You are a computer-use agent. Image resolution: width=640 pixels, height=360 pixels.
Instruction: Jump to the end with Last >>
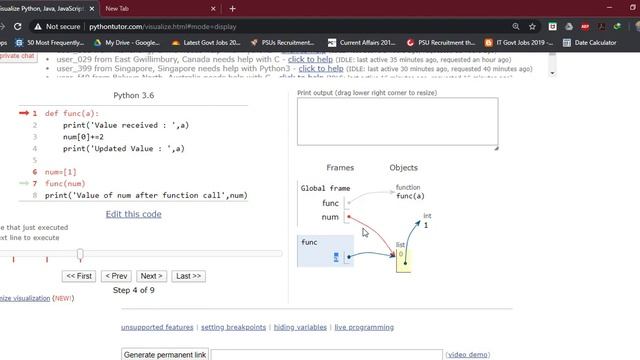[188, 276]
